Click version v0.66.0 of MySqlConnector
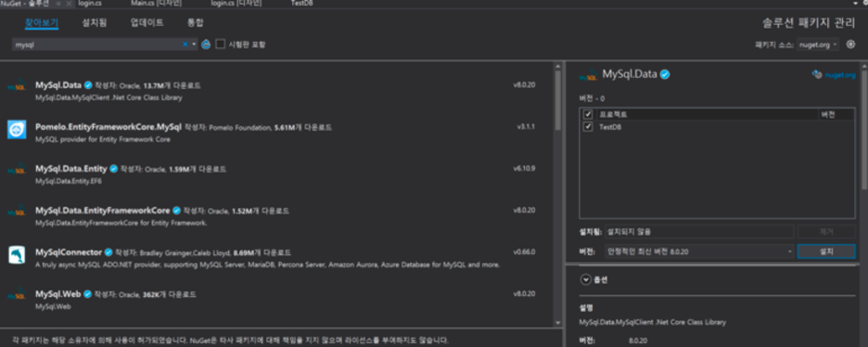Image resolution: width=868 pixels, height=347 pixels. (524, 251)
